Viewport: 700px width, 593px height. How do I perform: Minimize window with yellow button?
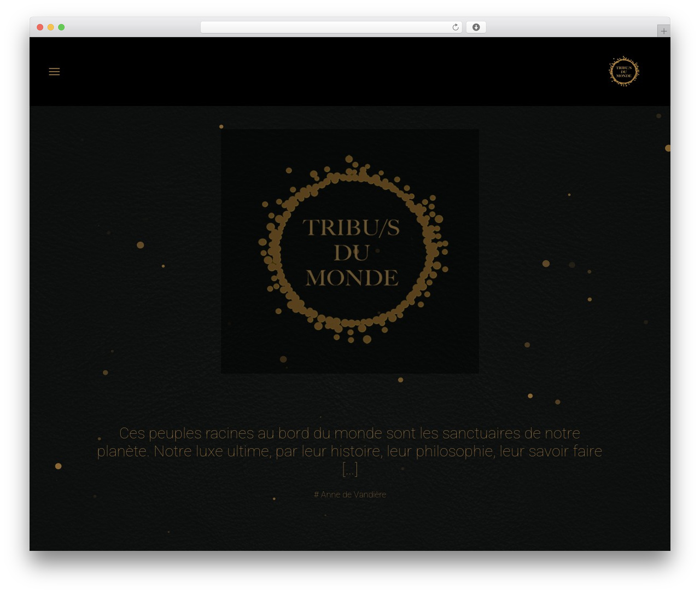[x=50, y=27]
